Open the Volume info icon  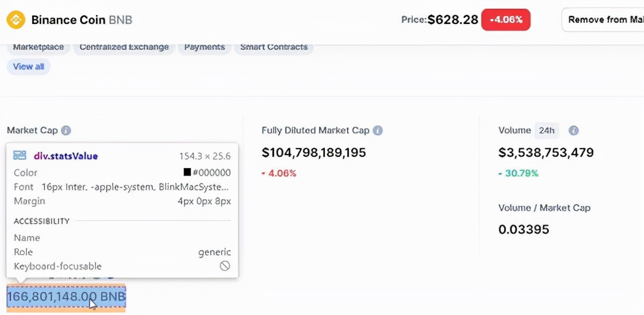(574, 131)
